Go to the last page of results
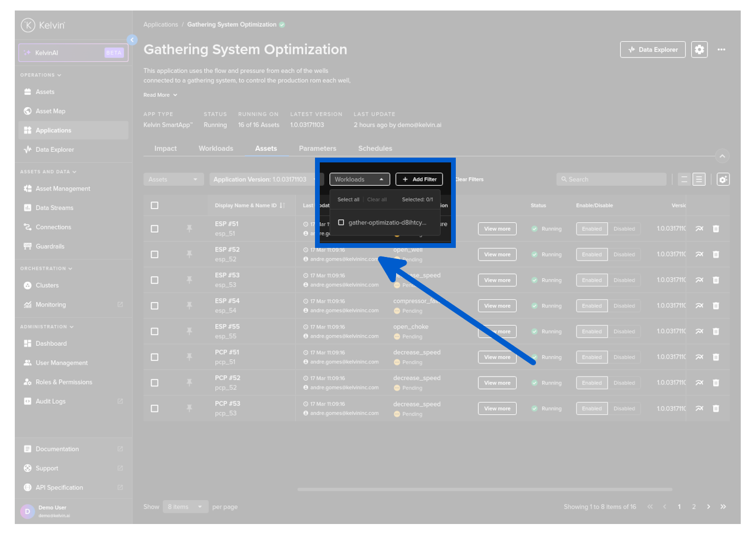This screenshot has width=756, height=535. point(723,507)
